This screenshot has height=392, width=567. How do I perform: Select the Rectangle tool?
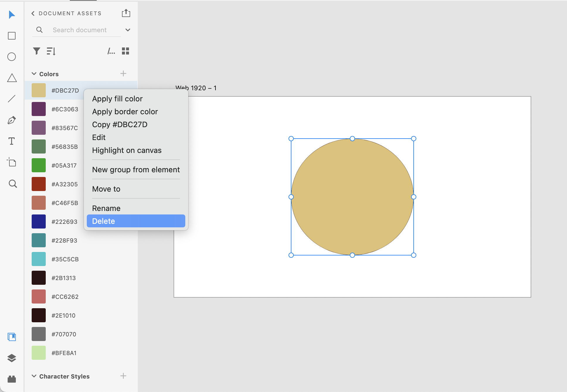point(12,36)
